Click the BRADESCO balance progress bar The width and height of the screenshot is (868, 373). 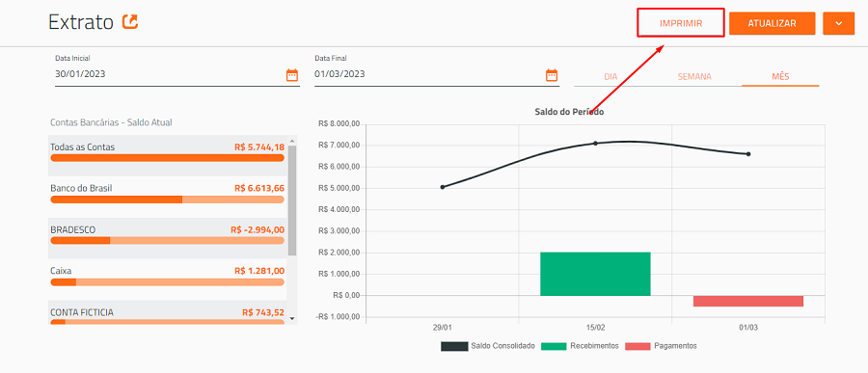click(x=167, y=241)
